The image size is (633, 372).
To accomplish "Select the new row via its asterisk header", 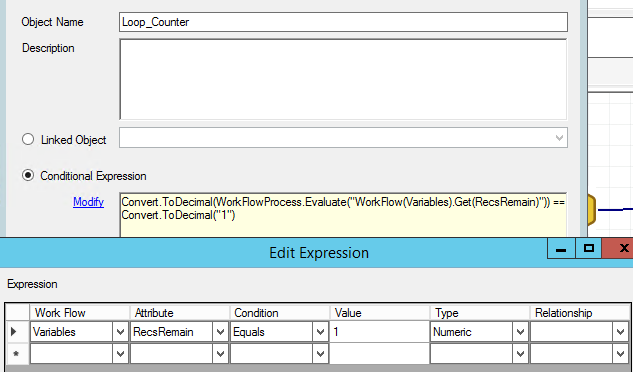I will (17, 354).
